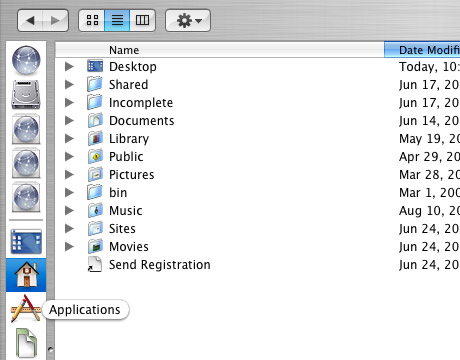
Task: Expand the Music folder
Action: (x=69, y=210)
